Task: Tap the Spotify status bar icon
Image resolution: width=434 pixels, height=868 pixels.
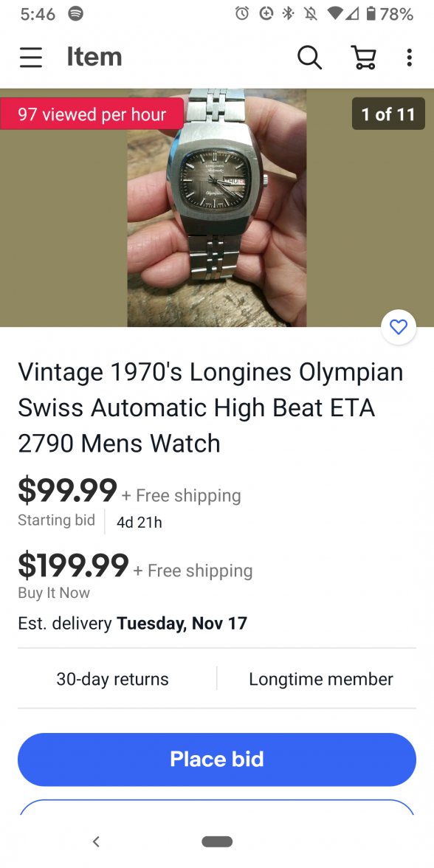Action: click(75, 14)
